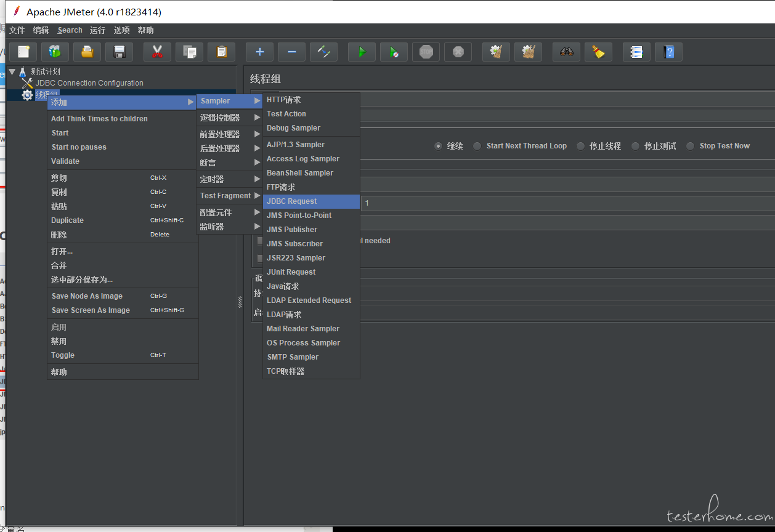The width and height of the screenshot is (775, 532).
Task: Select the 停止线程 radio button
Action: (580, 146)
